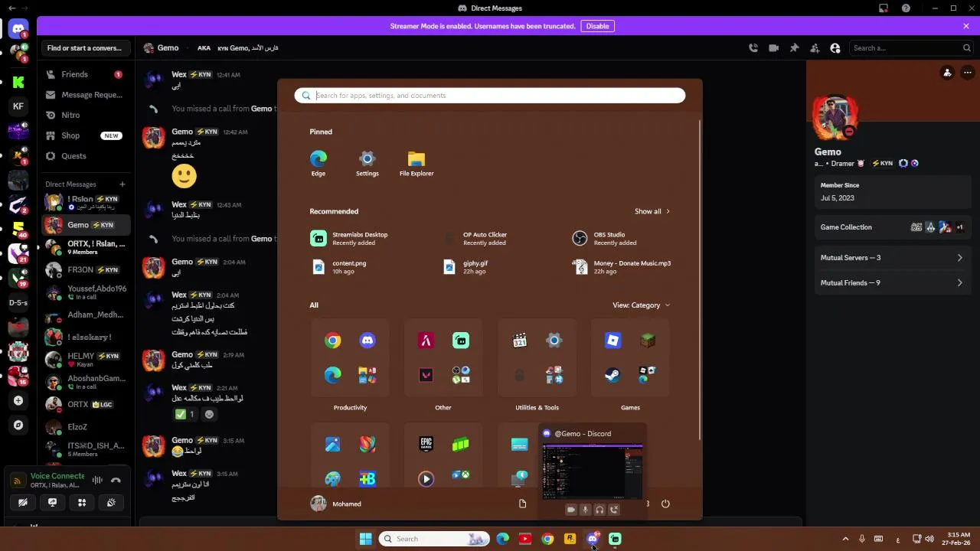Start a video call with Gemo
980x551 pixels.
click(x=774, y=47)
